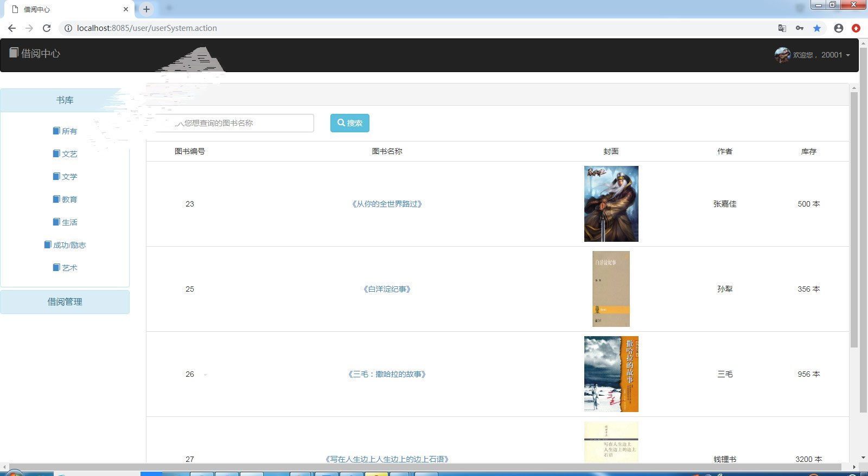Click the browser back arrow
Viewport: 868px width, 476px height.
[12, 28]
